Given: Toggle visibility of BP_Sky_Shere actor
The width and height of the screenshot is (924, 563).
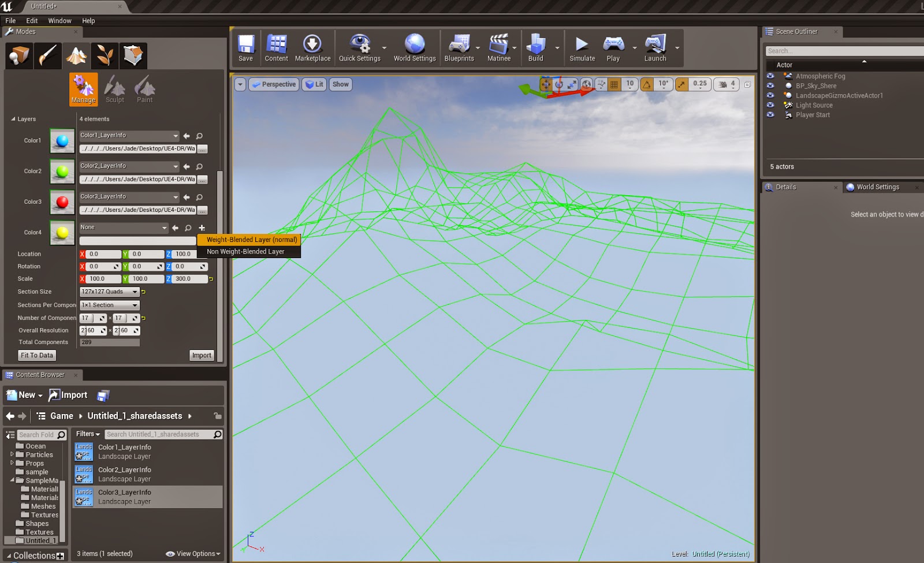Looking at the screenshot, I should 770,86.
